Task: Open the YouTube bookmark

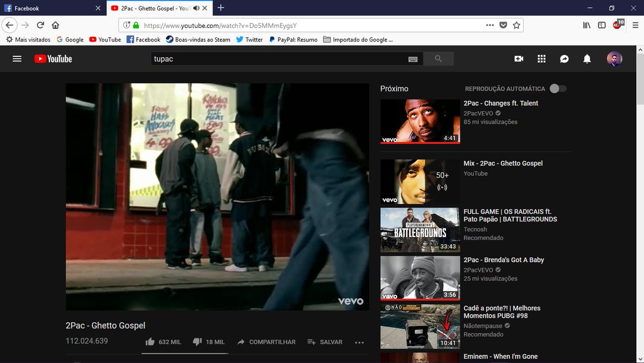Action: (105, 40)
